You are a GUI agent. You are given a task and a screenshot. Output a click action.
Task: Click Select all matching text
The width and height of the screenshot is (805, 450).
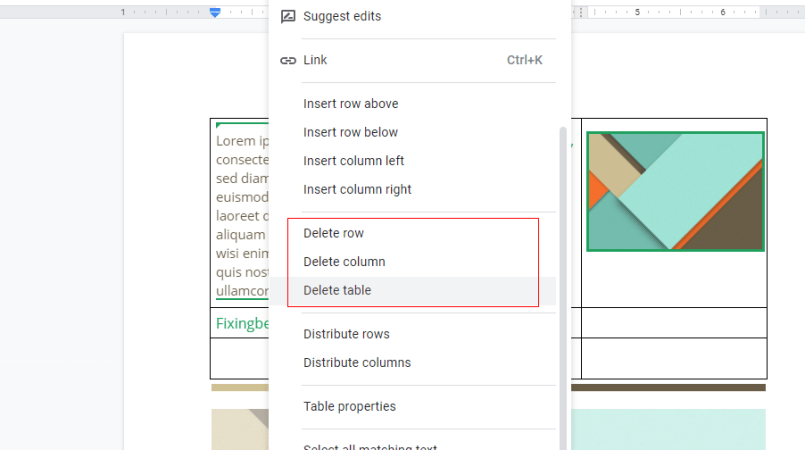pos(370,446)
